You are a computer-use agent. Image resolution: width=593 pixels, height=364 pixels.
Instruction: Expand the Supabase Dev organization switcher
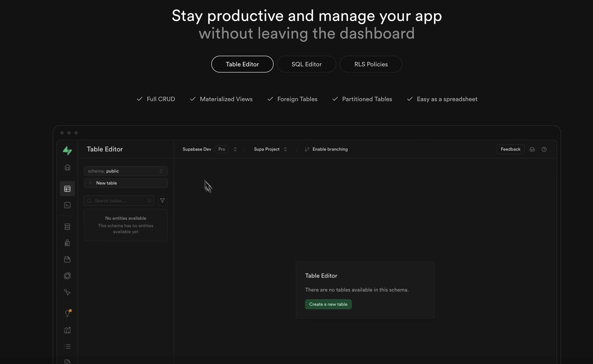point(235,149)
